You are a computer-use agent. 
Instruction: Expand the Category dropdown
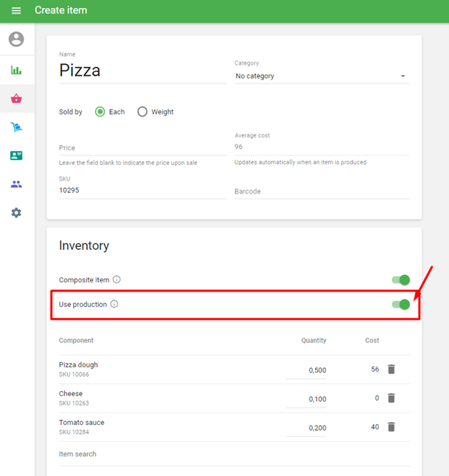click(322, 76)
